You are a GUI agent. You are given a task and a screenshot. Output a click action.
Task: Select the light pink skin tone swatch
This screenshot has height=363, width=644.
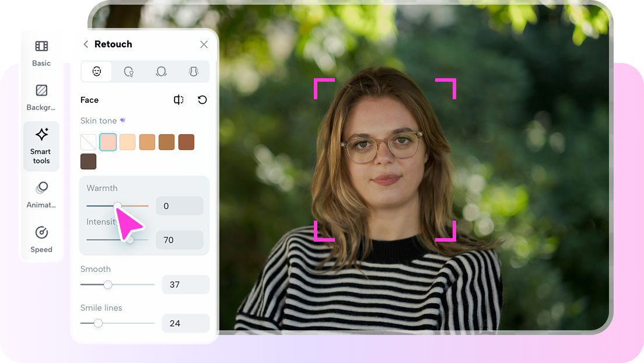coord(108,142)
